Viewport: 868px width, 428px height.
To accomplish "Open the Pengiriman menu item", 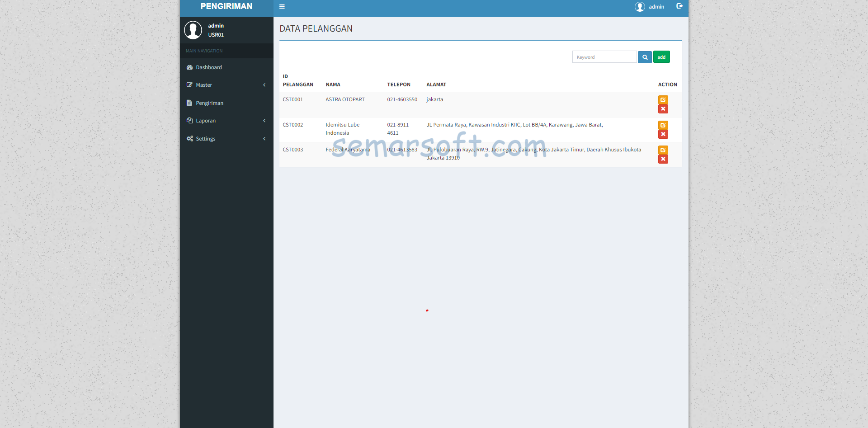I will [x=209, y=103].
